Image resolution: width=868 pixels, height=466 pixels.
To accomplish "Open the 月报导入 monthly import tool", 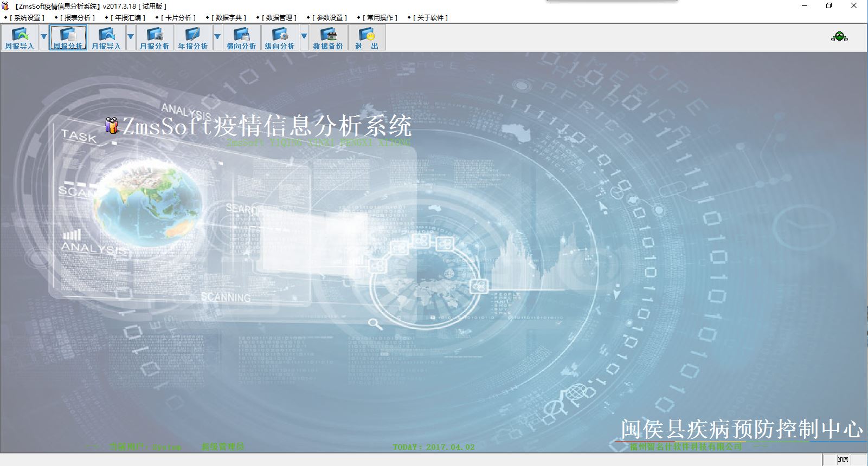I will click(x=106, y=38).
